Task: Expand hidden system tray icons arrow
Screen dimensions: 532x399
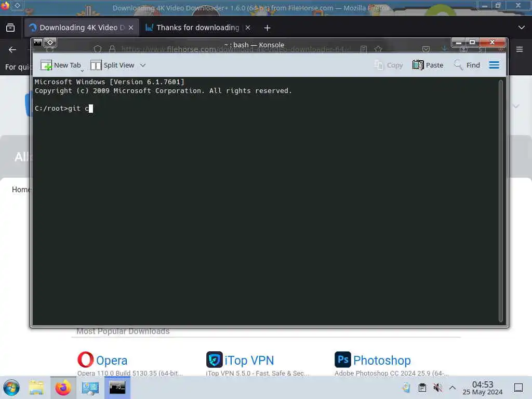Action: click(x=453, y=388)
